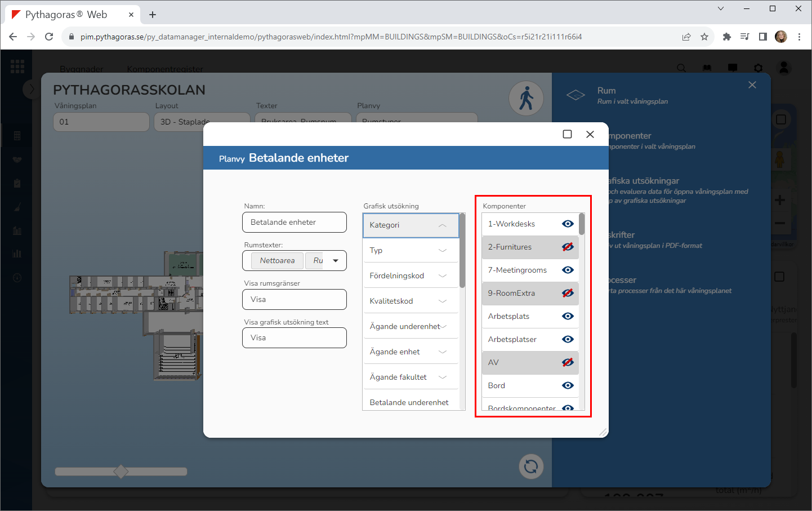Reload the page in browser
Screen dimensions: 812x511
pos(49,37)
